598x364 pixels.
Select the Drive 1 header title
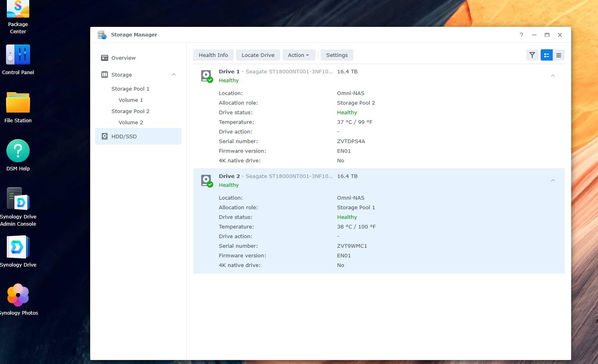229,71
